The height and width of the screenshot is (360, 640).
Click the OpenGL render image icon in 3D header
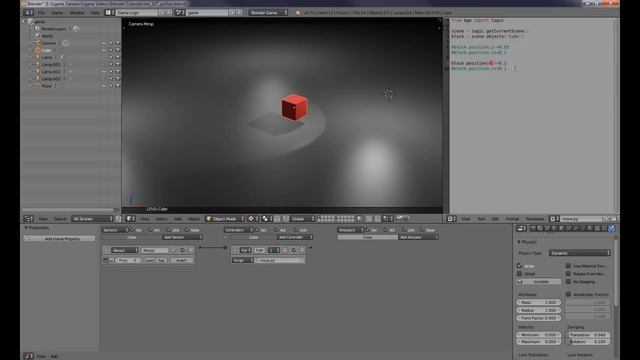(399, 219)
